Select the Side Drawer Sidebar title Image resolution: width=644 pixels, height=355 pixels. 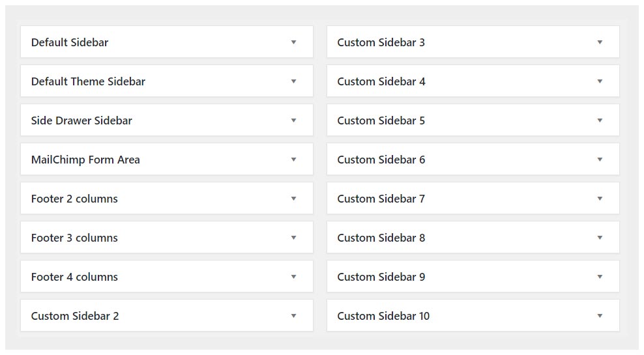pos(81,121)
